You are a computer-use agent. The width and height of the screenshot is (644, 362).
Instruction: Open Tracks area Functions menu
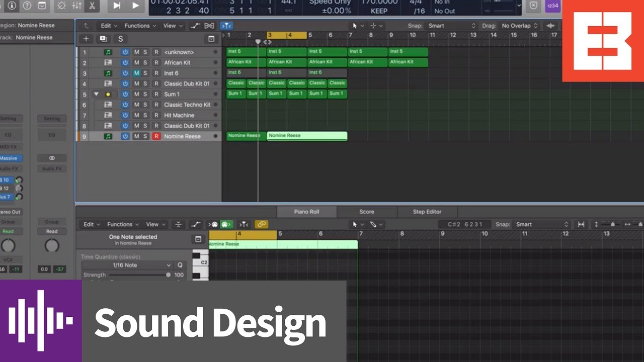140,26
